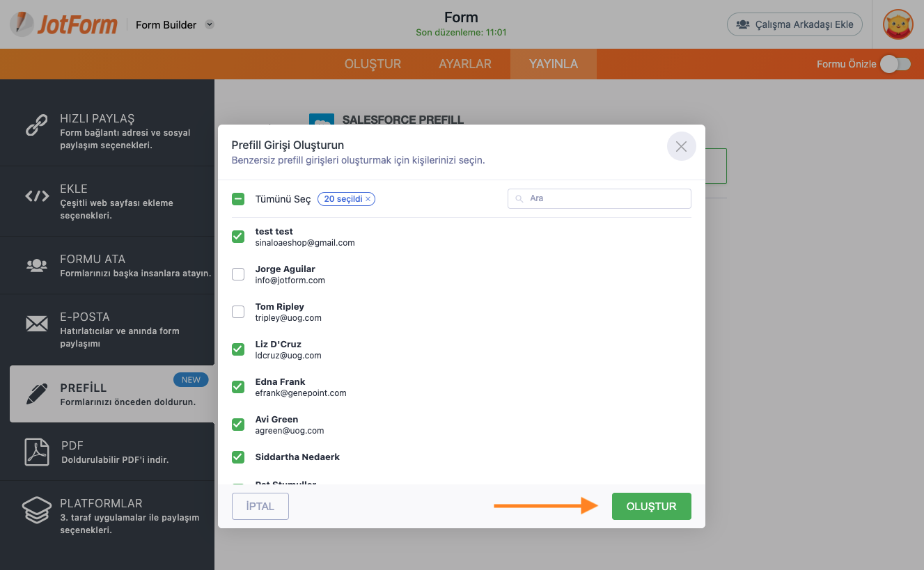Click the PLATFORMLAR layers icon
This screenshot has width=924, height=570.
pos(36,510)
